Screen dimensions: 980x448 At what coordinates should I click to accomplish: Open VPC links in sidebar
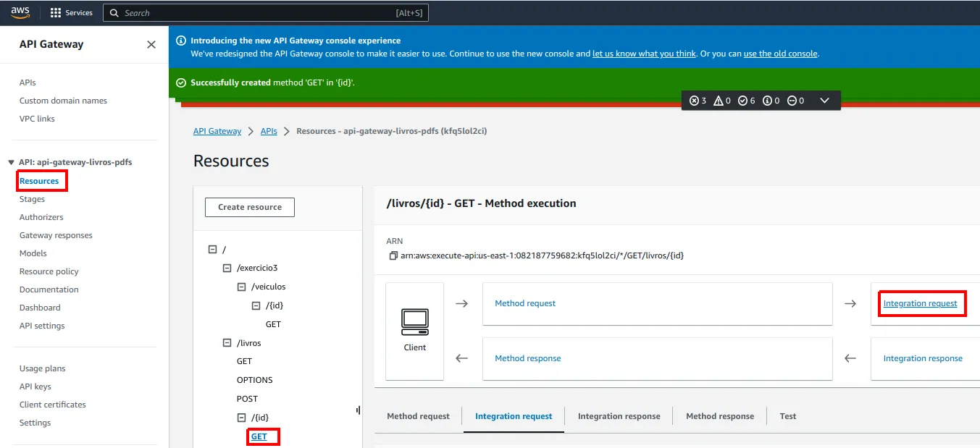click(37, 119)
